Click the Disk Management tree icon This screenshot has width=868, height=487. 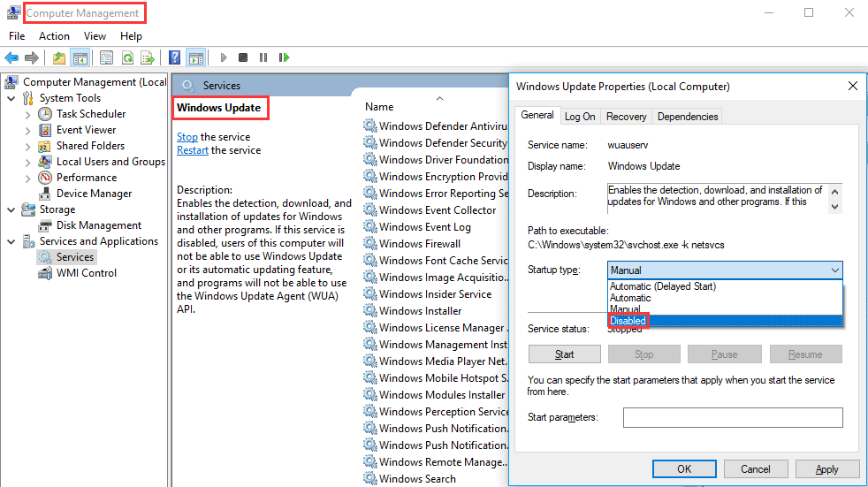[x=45, y=225]
